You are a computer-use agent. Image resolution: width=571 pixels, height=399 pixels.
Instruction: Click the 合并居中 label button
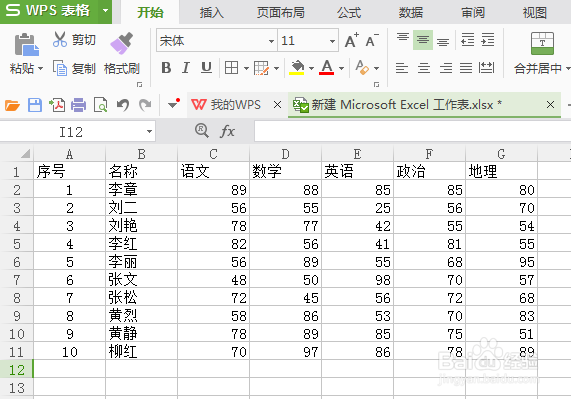pyautogui.click(x=538, y=68)
